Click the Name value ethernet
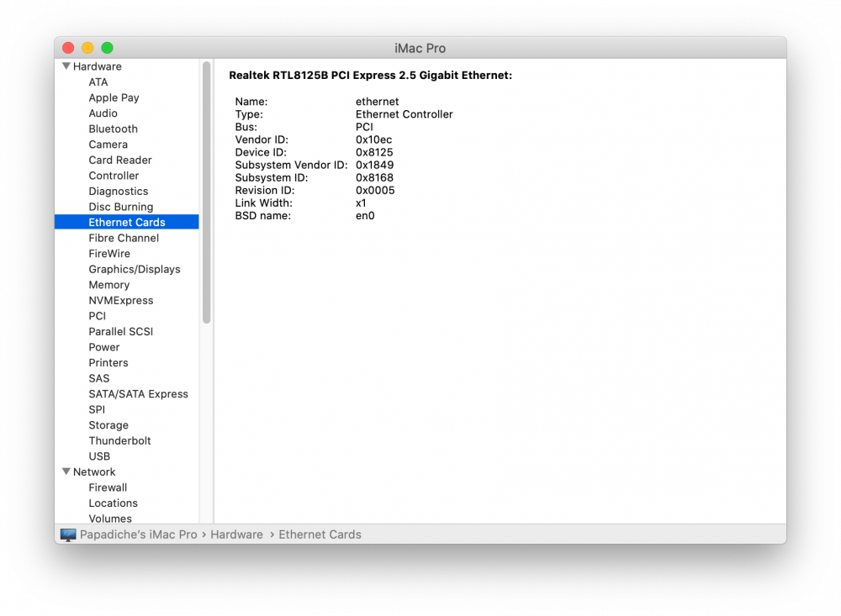This screenshot has height=616, width=841. tap(378, 102)
